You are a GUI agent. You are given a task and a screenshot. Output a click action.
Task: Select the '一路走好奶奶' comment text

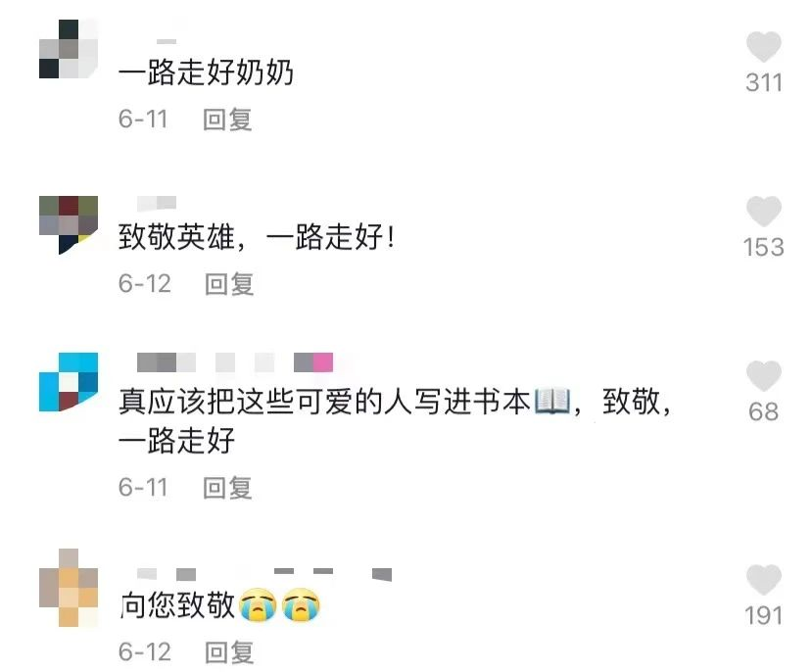tap(206, 72)
